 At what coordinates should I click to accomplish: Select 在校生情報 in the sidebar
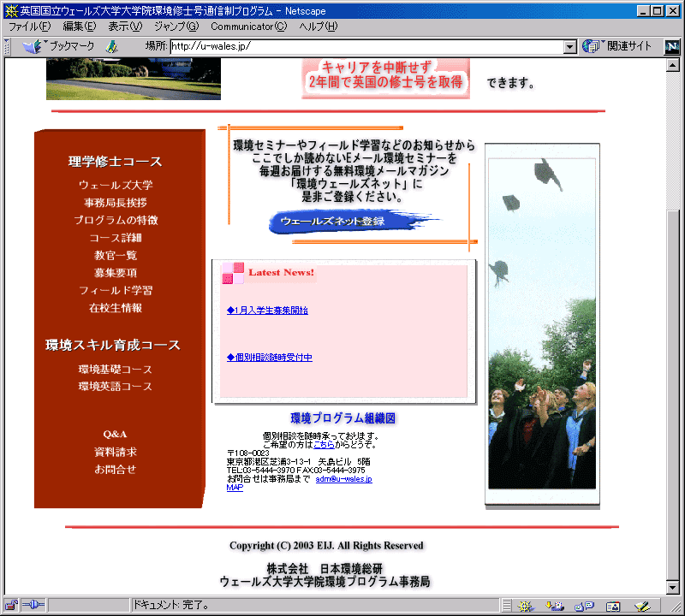coord(116,308)
